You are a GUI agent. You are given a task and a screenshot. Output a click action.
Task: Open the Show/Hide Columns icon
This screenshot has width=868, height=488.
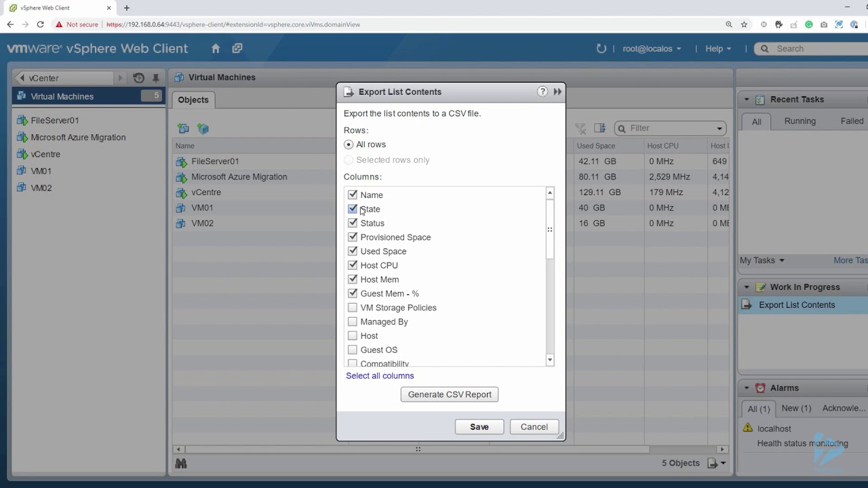click(599, 127)
